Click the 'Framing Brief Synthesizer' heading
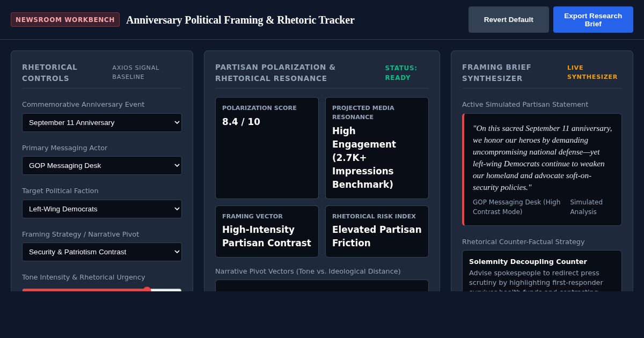The image size is (644, 338). [x=496, y=72]
